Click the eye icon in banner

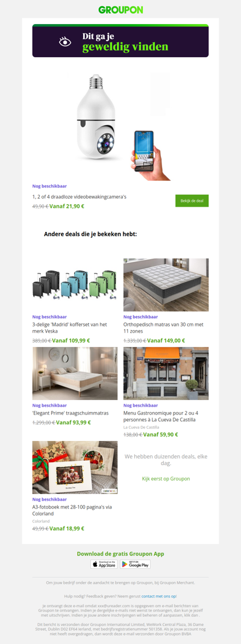click(x=65, y=42)
